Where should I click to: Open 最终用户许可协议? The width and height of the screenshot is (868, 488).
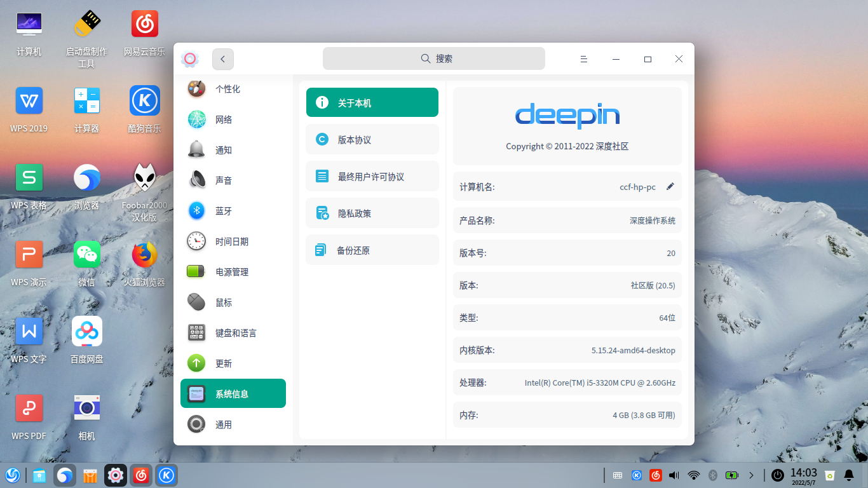372,176
